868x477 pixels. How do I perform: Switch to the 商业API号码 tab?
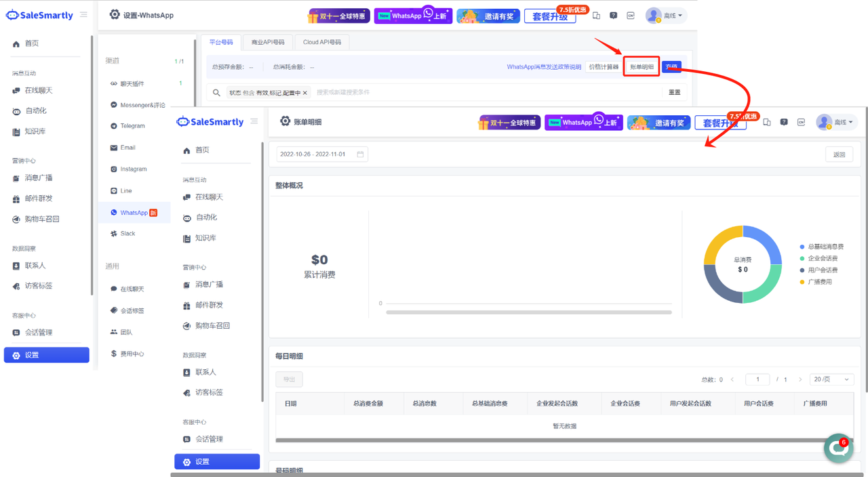[268, 42]
